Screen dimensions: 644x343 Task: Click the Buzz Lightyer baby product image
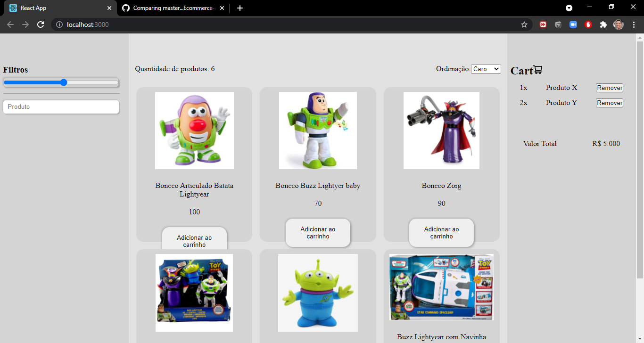point(318,131)
